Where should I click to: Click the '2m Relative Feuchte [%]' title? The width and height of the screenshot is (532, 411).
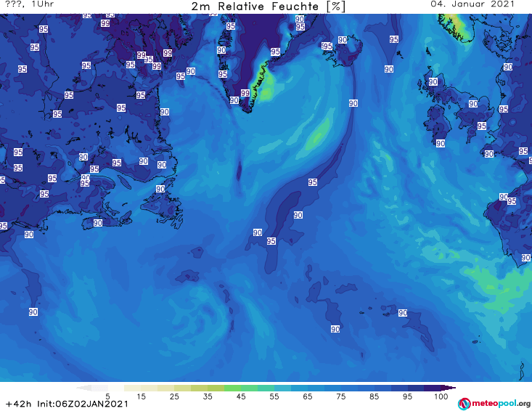pos(269,7)
